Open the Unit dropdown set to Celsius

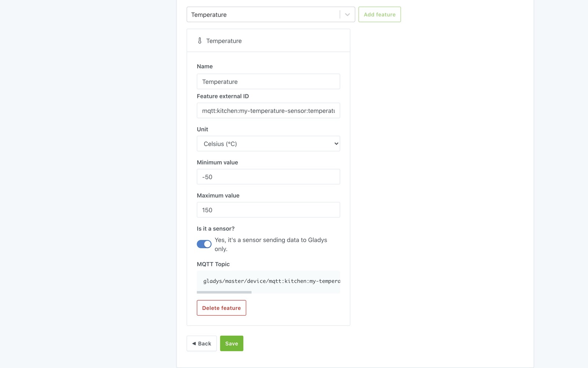click(268, 144)
